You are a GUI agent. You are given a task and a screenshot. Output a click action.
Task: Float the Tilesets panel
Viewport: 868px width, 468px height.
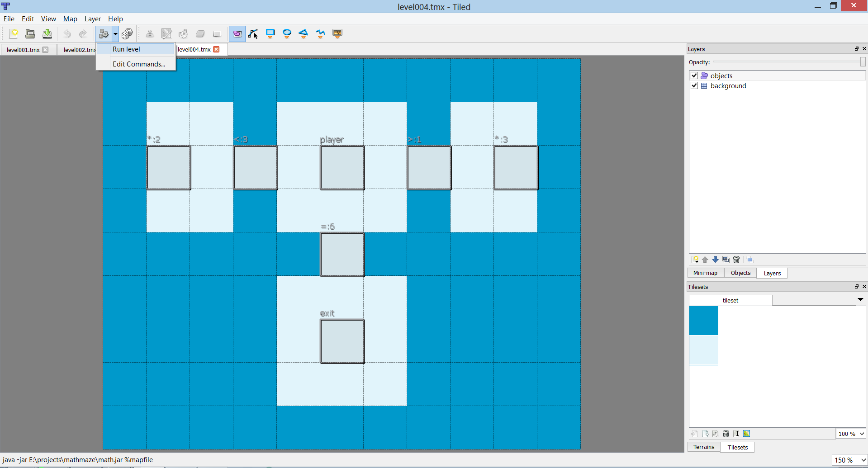coord(856,287)
